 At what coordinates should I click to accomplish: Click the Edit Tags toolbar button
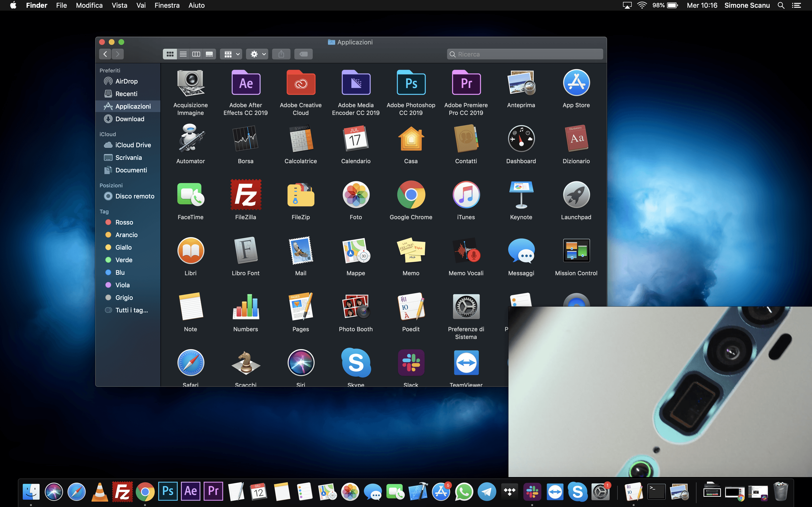coord(303,54)
